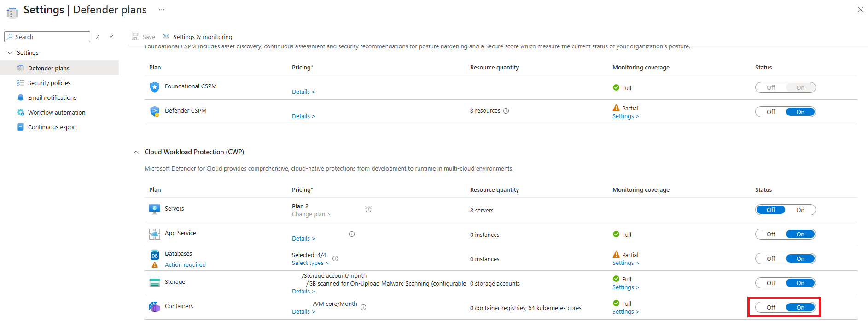Turn Defender CSPM plan Off
The width and height of the screenshot is (868, 321).
pyautogui.click(x=771, y=112)
